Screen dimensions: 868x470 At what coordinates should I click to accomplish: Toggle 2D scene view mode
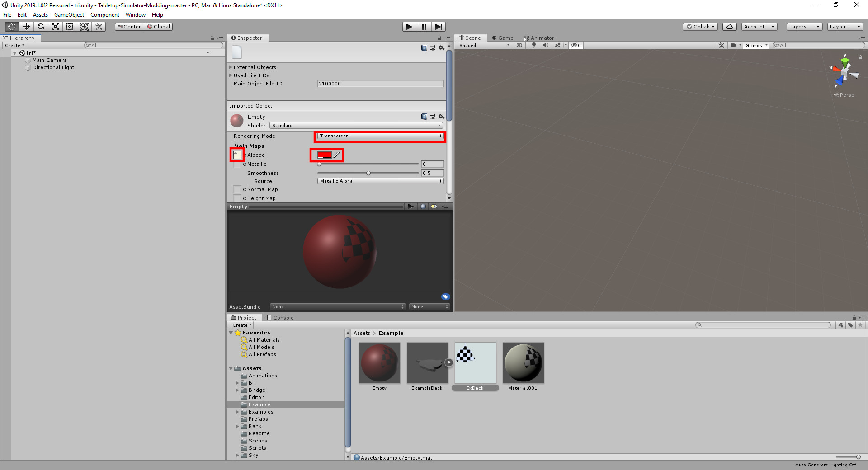click(519, 45)
